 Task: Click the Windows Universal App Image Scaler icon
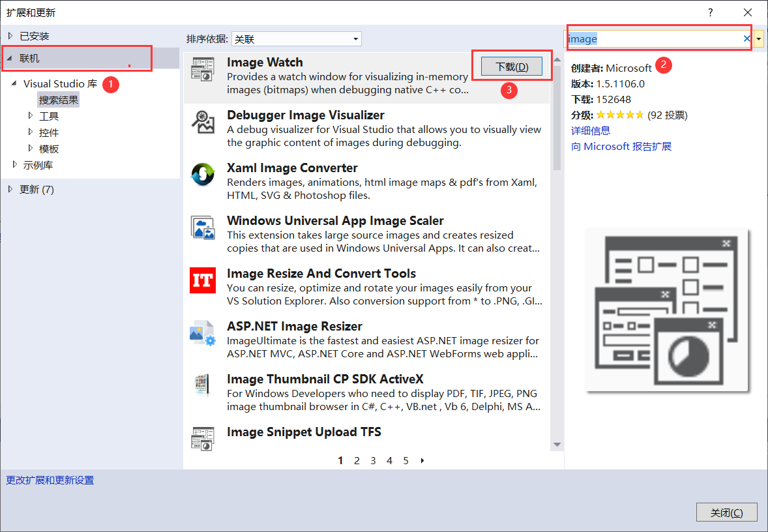coord(203,228)
